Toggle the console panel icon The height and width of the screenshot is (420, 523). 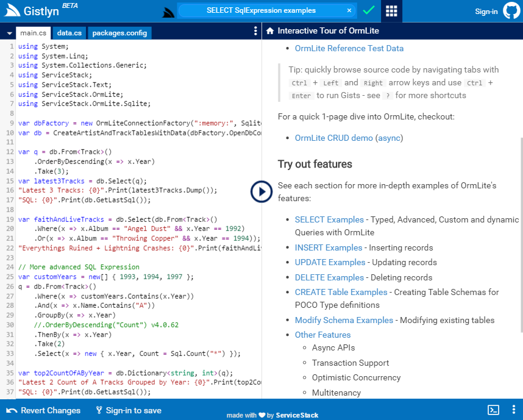(x=493, y=410)
